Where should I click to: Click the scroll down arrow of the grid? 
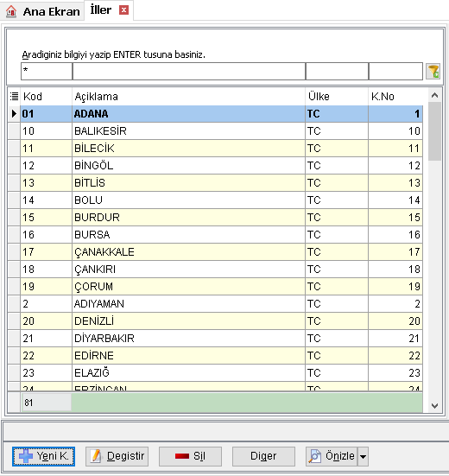pos(434,405)
